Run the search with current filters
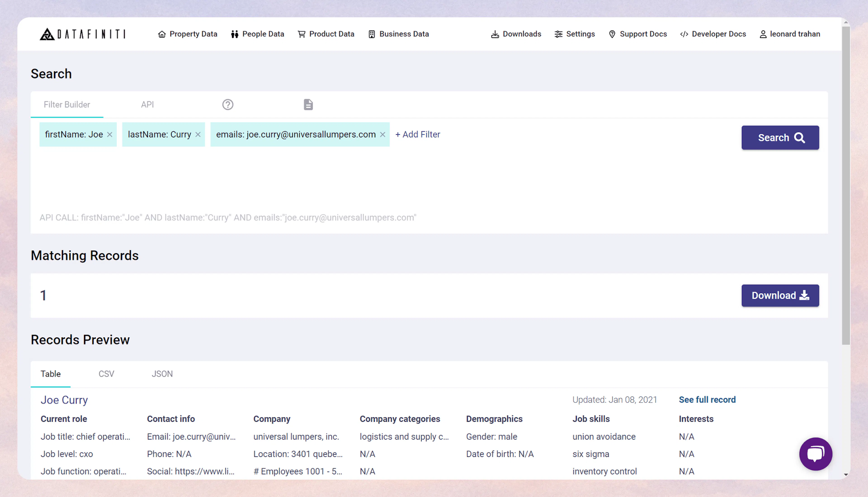The height and width of the screenshot is (497, 868). tap(780, 137)
